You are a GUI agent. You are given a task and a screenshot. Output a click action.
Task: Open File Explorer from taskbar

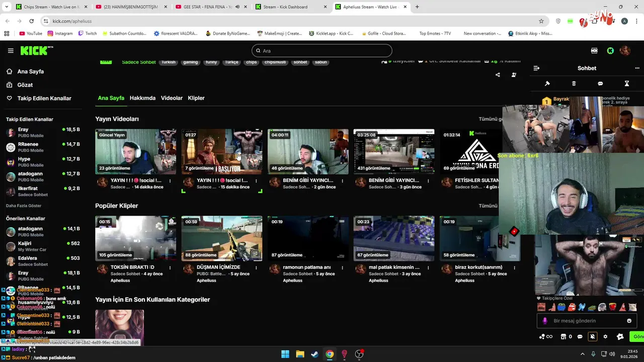300,354
